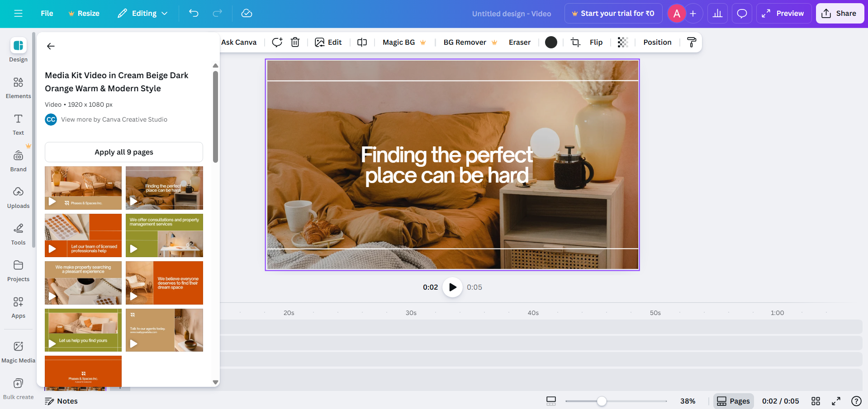
Task: Open the Uploads panel
Action: (18, 197)
